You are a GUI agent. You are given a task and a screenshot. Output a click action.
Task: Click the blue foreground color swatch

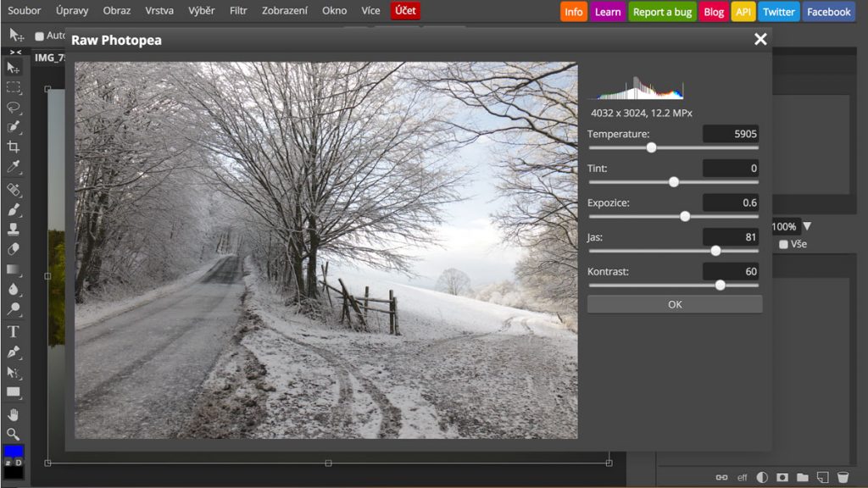pos(14,451)
